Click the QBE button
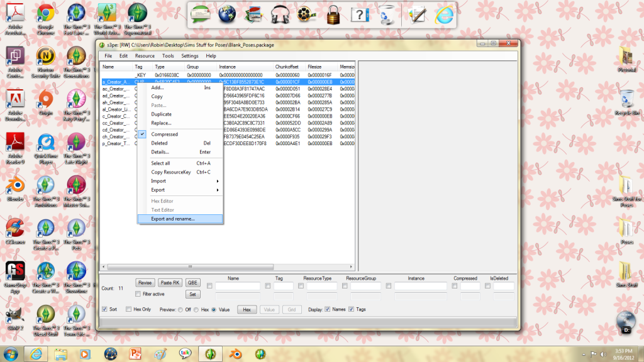Viewport: 644px width, 362px height. pos(192,283)
